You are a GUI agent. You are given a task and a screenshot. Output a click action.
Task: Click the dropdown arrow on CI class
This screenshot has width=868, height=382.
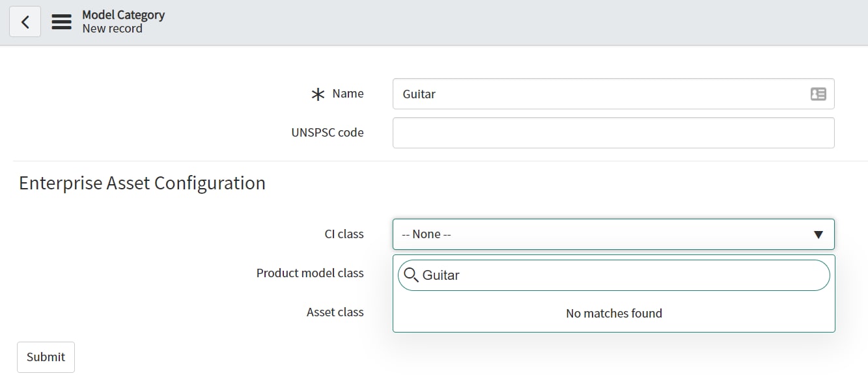[819, 234]
